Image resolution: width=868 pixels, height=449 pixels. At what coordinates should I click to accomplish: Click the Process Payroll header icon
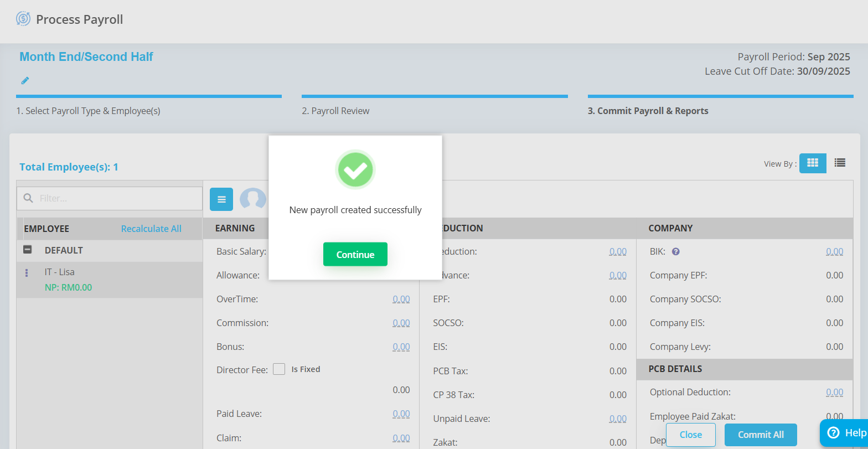[x=23, y=19]
